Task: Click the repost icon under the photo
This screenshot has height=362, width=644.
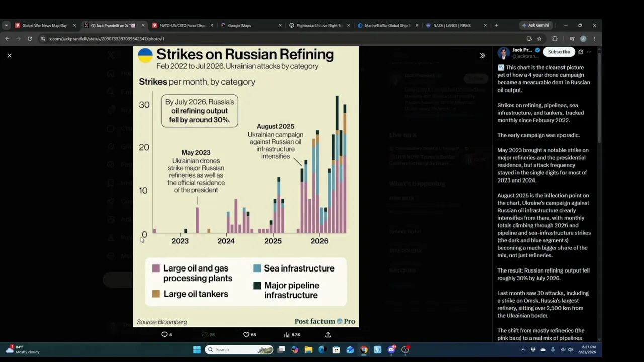Action: (208, 335)
